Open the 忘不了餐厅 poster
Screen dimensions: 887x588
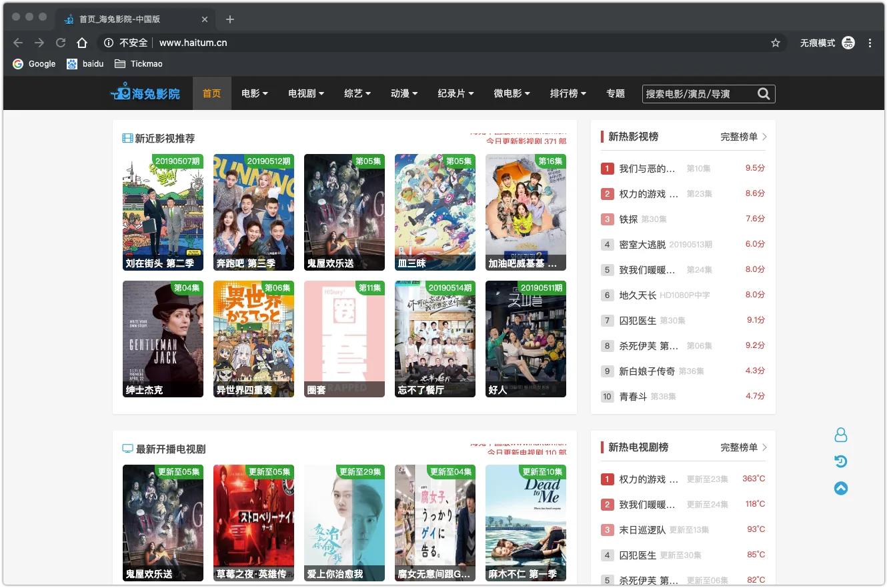coord(435,339)
